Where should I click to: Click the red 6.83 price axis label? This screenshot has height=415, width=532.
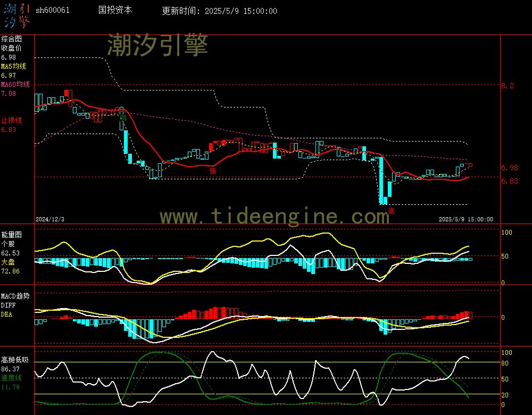(510, 181)
